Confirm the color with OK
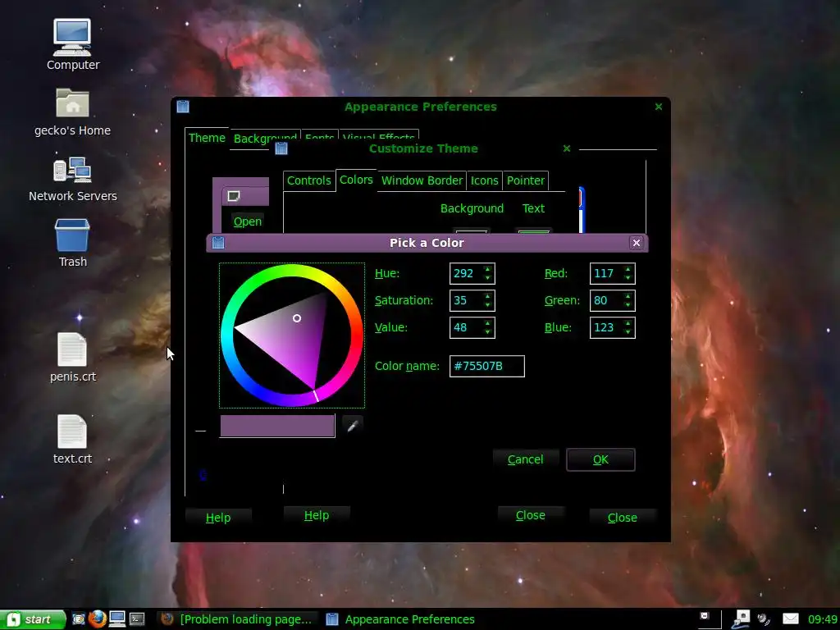 click(x=600, y=459)
